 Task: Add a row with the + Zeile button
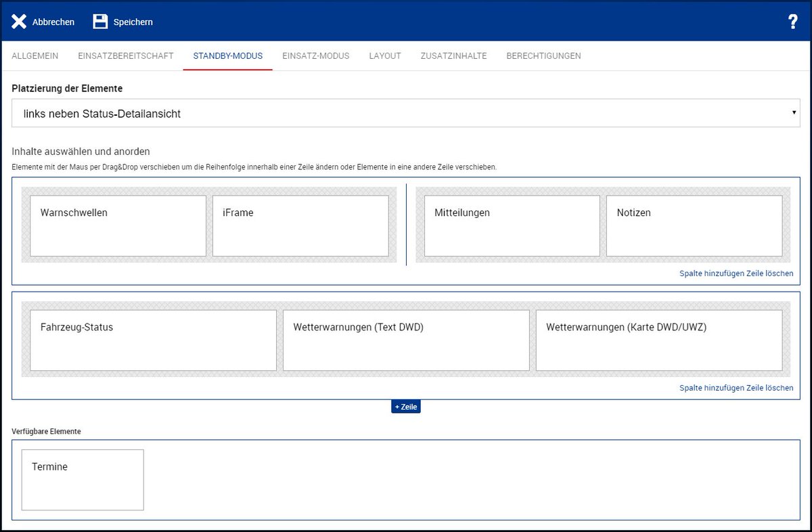coord(406,407)
